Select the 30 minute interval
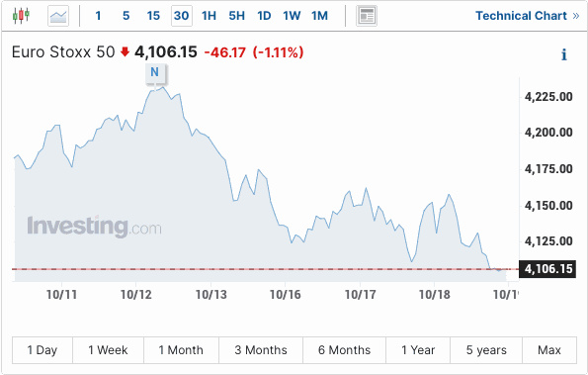588x375 pixels. coord(182,16)
